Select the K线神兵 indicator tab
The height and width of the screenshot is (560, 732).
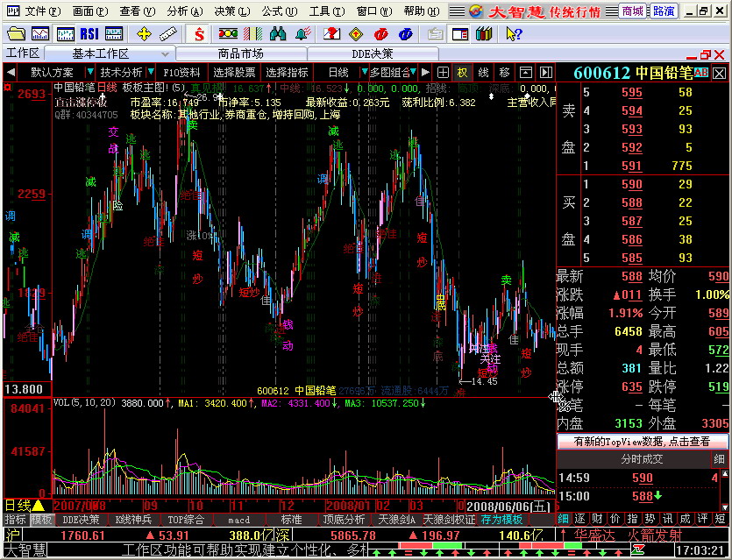[x=133, y=520]
